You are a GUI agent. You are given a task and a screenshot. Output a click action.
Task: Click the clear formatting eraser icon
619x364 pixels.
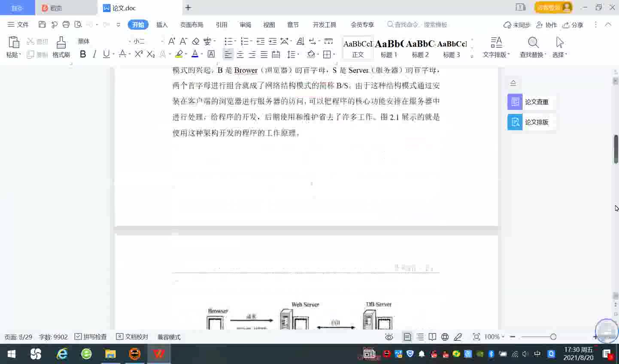click(196, 41)
